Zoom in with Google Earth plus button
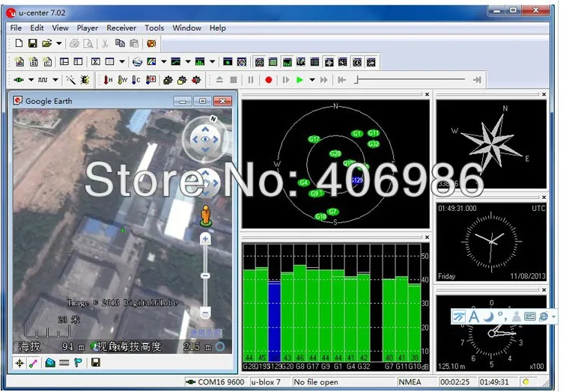This screenshot has height=392, width=569. (x=205, y=239)
